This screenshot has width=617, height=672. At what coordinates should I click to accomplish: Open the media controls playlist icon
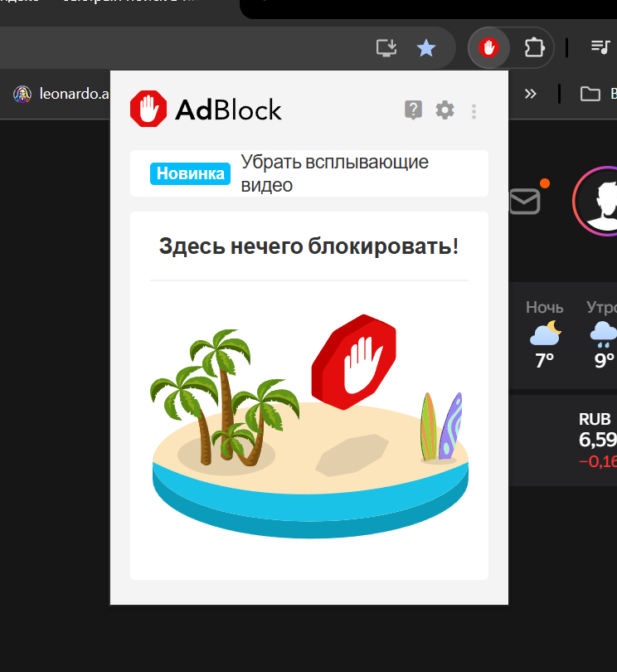click(600, 46)
